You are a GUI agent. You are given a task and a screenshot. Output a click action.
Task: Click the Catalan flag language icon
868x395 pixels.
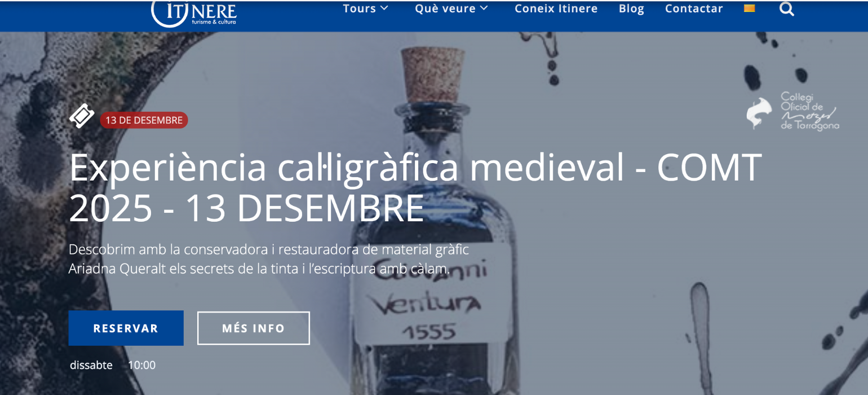pyautogui.click(x=749, y=8)
